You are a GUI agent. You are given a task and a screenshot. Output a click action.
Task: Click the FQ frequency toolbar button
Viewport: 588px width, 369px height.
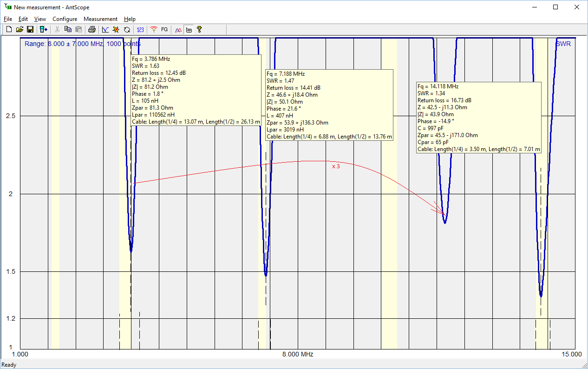(164, 30)
